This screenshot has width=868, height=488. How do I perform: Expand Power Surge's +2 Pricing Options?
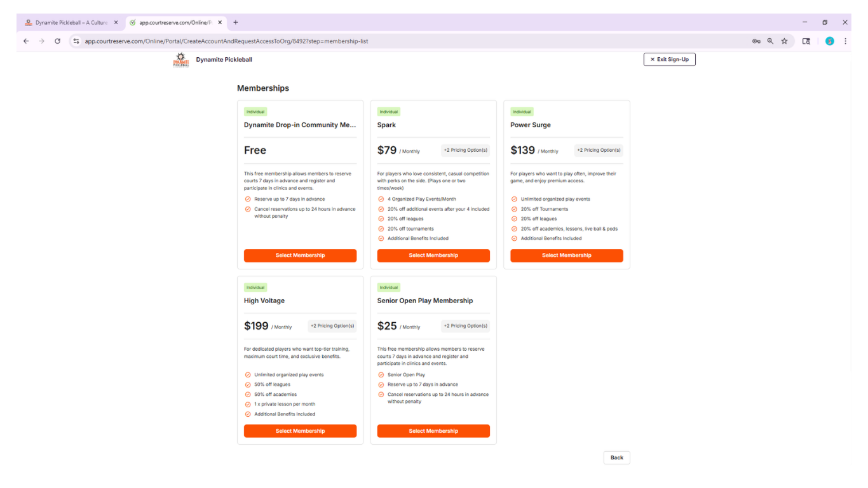coord(599,151)
